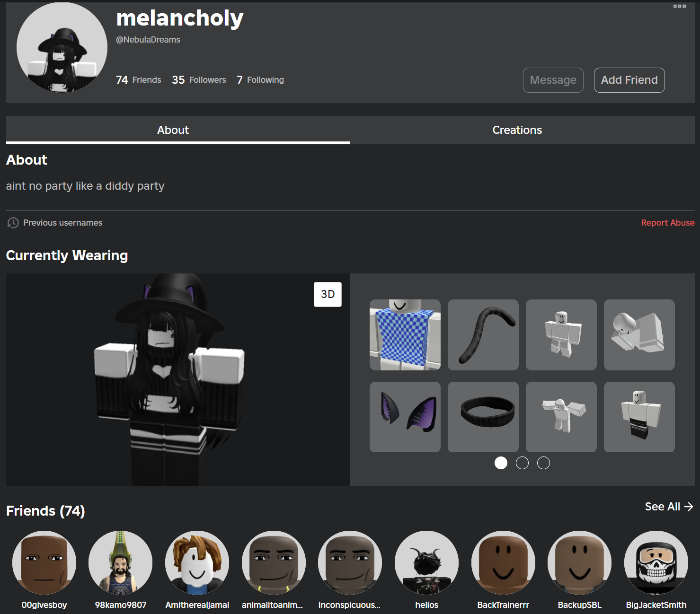Toggle the 3D avatar view button
Screen dimensions: 700x614
pos(328,294)
